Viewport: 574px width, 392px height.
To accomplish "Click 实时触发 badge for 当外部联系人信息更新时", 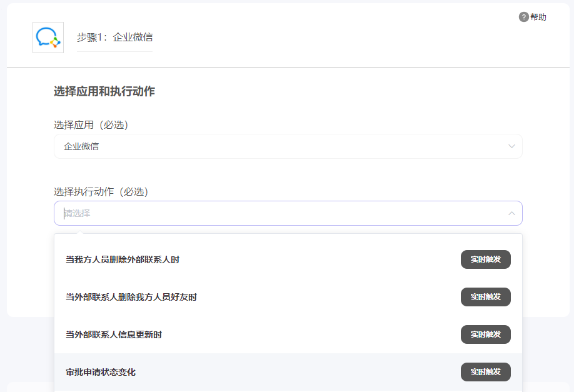I will (x=485, y=334).
